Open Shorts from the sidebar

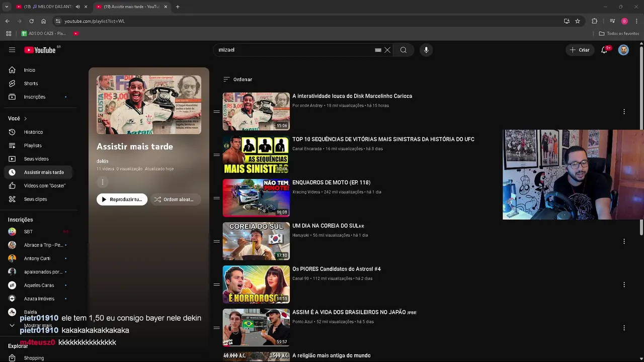[x=39, y=83]
